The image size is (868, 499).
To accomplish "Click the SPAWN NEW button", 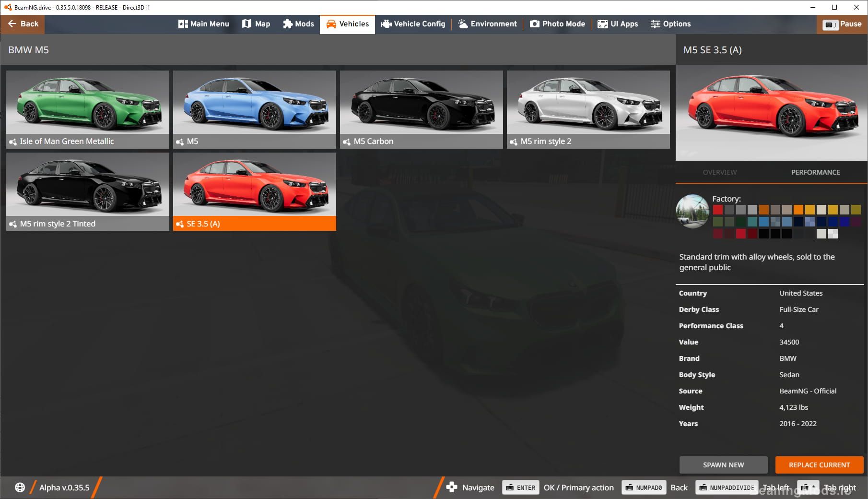I will [x=723, y=465].
